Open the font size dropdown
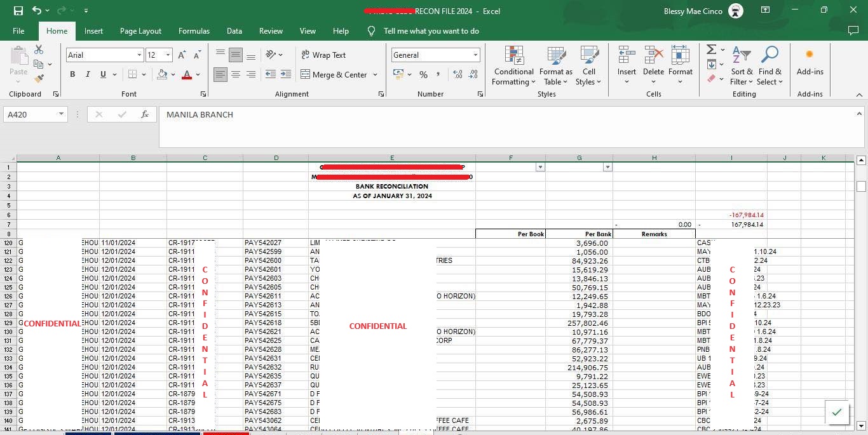This screenshot has height=435, width=868. click(x=168, y=55)
